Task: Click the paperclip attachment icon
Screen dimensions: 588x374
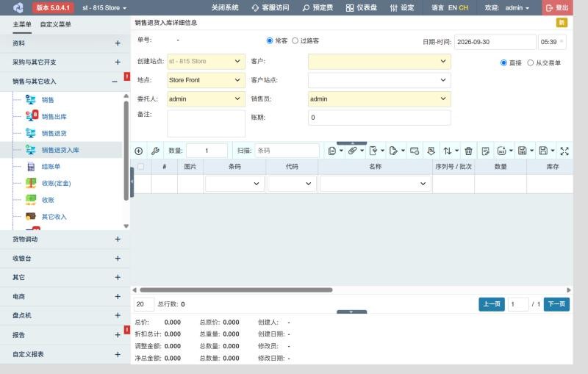Action: click(352, 151)
